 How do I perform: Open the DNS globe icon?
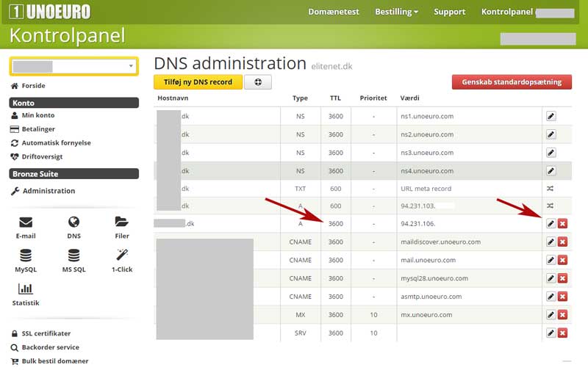coord(73,222)
